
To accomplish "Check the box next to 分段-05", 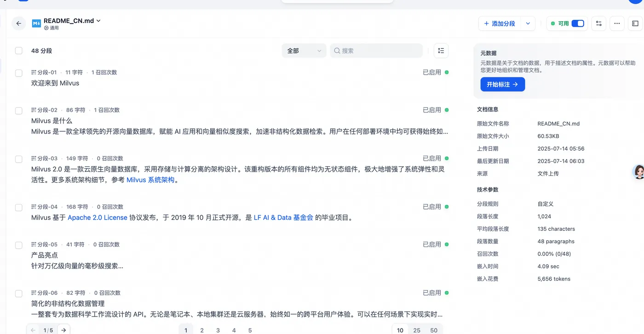I will (x=19, y=245).
